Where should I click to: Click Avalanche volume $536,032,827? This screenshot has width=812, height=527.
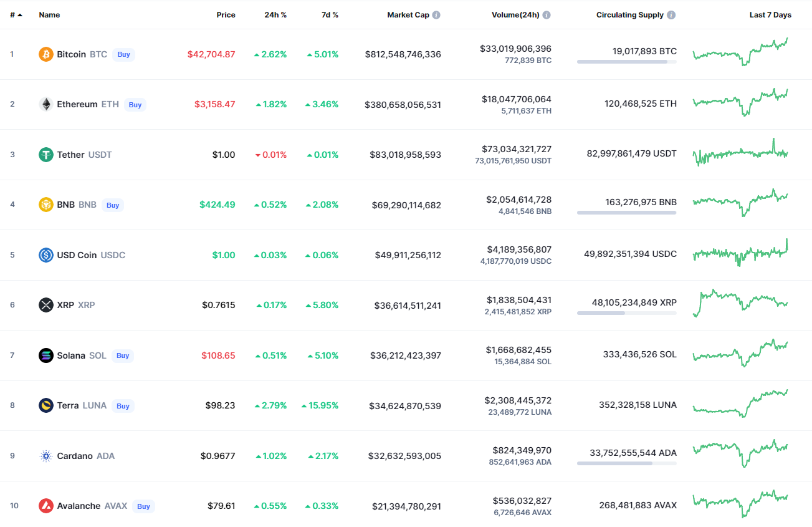(x=522, y=501)
